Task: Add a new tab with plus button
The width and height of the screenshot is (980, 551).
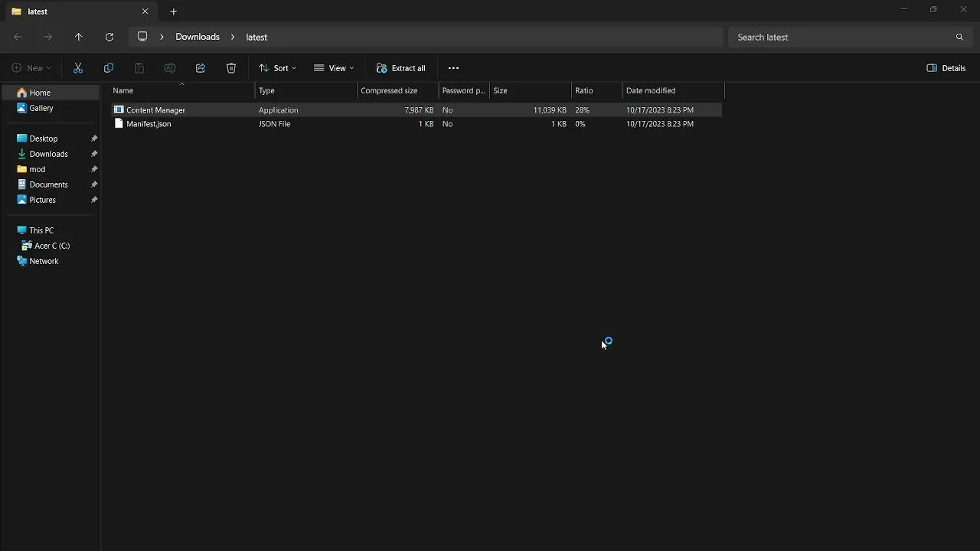Action: pyautogui.click(x=173, y=11)
